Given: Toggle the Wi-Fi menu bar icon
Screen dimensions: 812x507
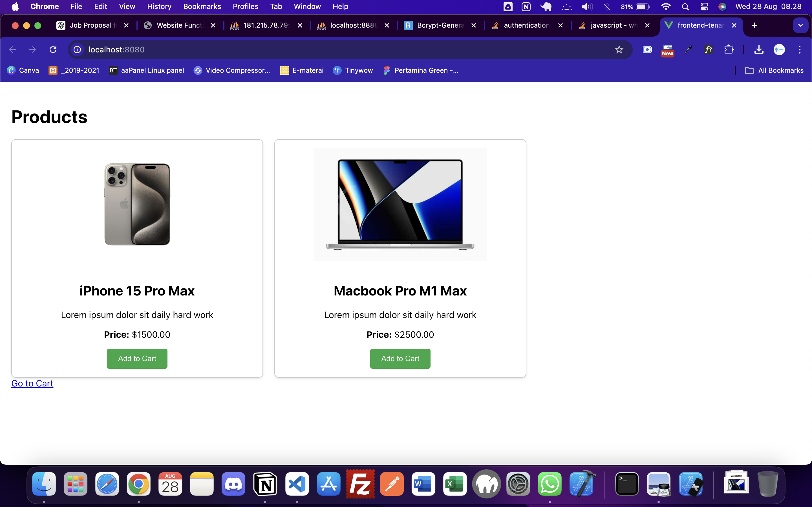Looking at the screenshot, I should pyautogui.click(x=666, y=7).
